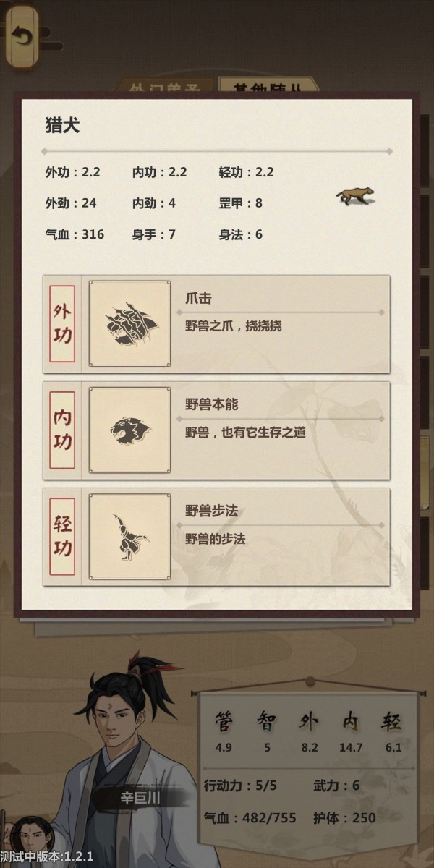Tap the red 外功 label tag

(62, 323)
